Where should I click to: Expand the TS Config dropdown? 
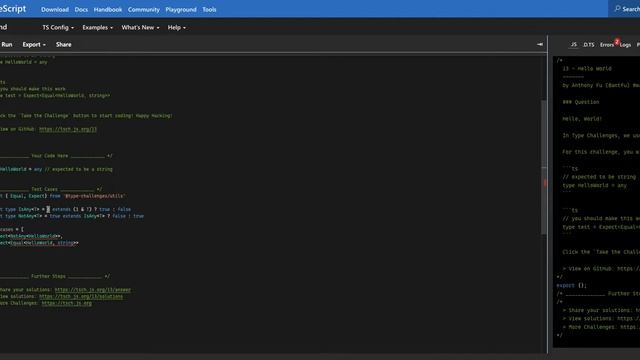coord(58,27)
